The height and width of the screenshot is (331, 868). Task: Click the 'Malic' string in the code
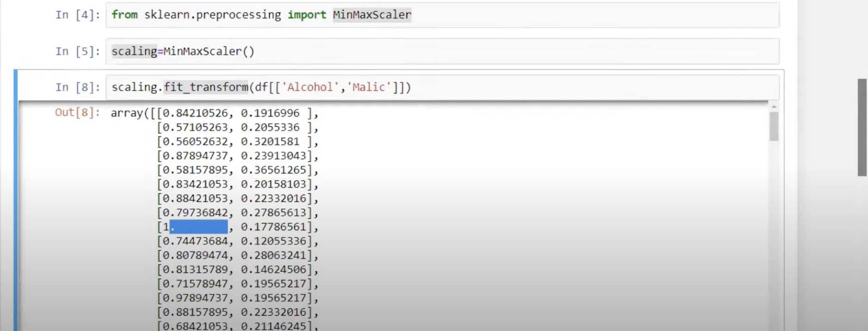(x=369, y=87)
